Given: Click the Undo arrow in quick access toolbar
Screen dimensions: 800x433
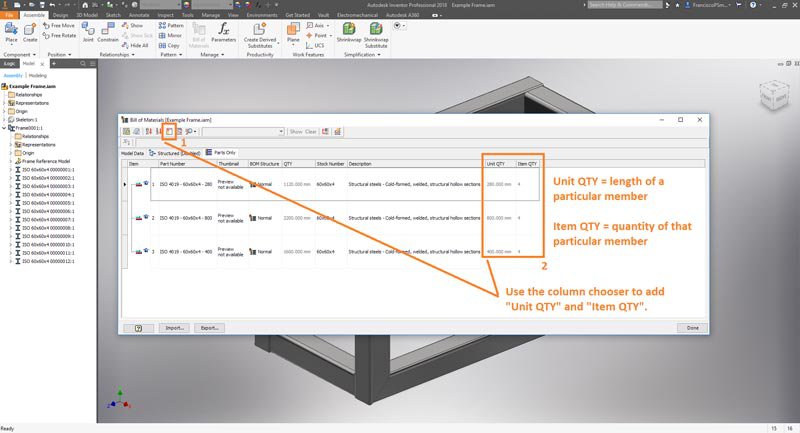Looking at the screenshot, I should (52, 5).
